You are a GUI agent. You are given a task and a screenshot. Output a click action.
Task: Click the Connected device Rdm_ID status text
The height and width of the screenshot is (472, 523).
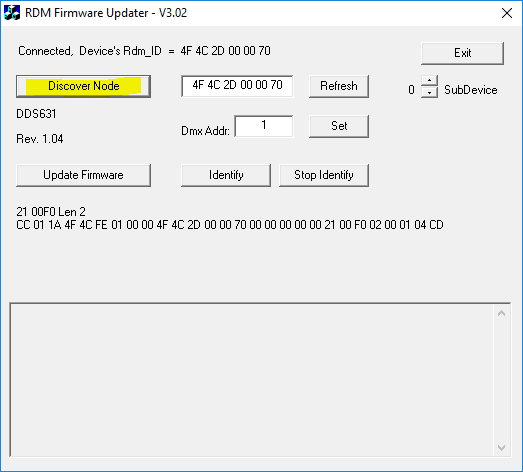point(144,51)
